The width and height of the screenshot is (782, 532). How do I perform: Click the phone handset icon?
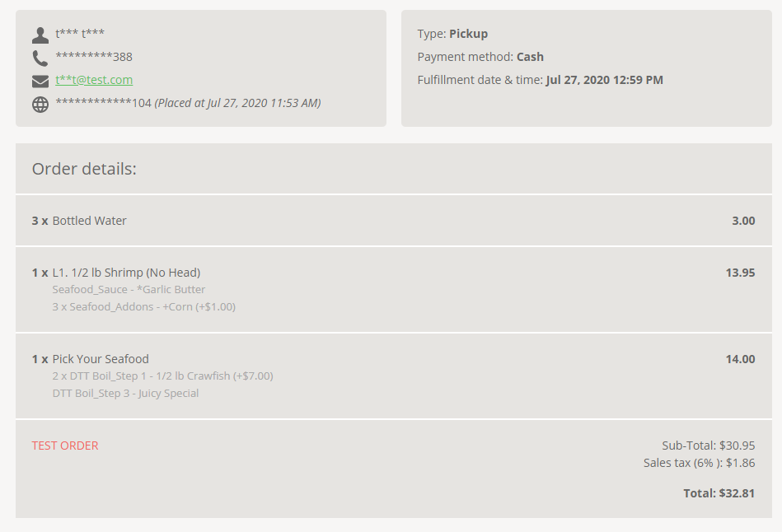coord(40,58)
